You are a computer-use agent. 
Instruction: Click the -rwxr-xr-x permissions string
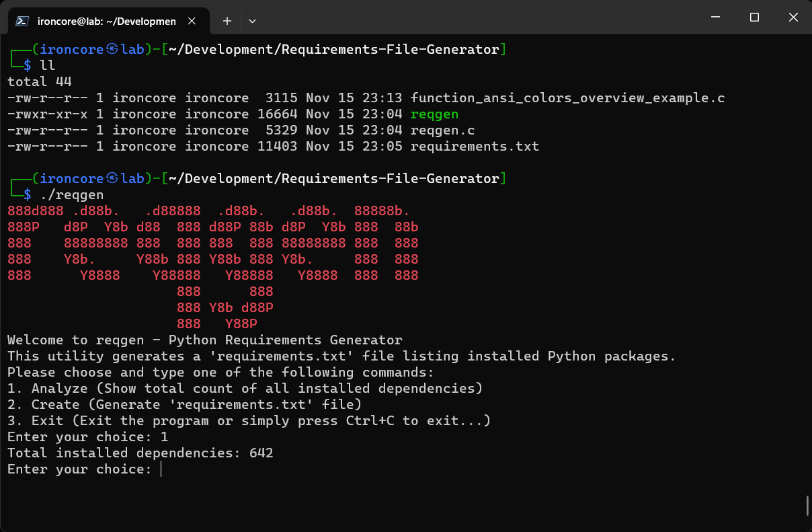pos(48,114)
